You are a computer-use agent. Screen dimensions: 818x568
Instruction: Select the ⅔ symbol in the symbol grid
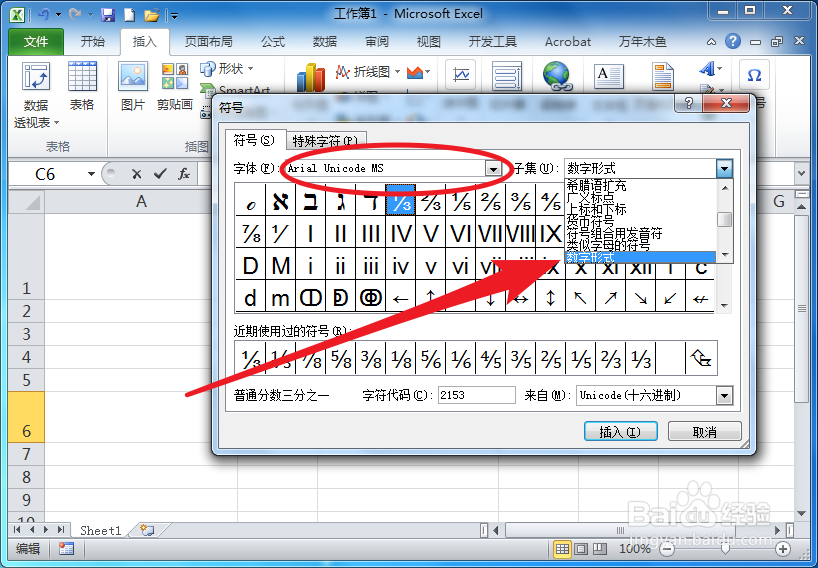(x=430, y=200)
